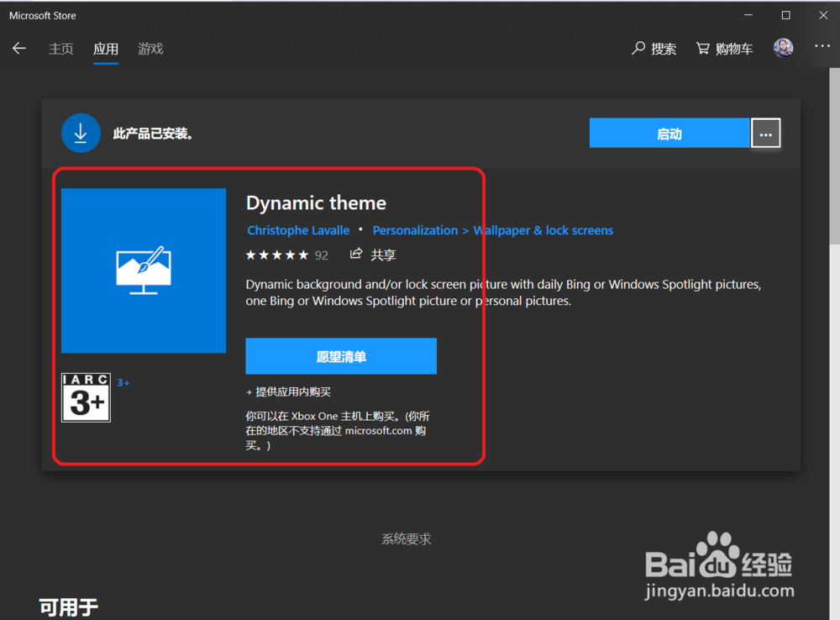The image size is (840, 620).
Task: Click the Dynamic theme app artwork
Action: click(x=143, y=270)
